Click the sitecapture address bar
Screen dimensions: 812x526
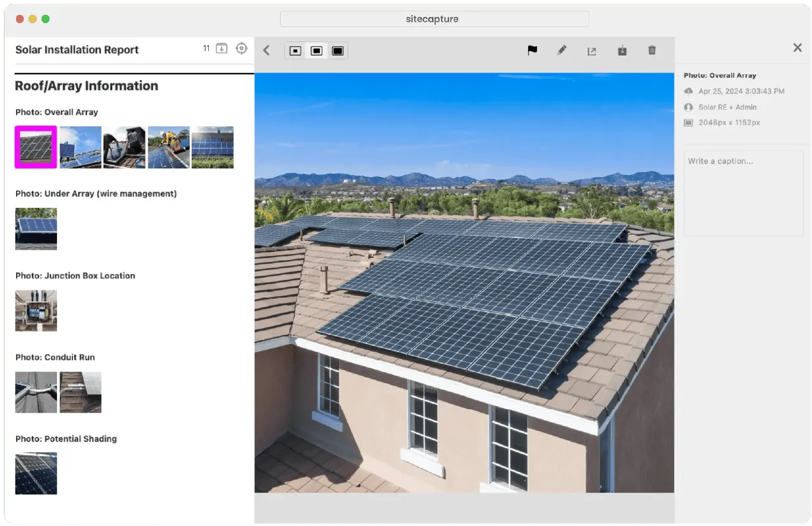tap(435, 19)
